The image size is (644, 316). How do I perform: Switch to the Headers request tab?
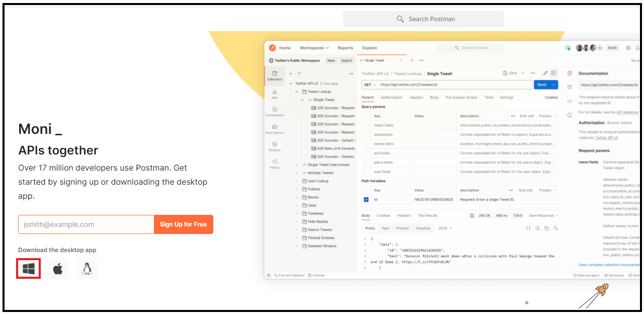(416, 98)
